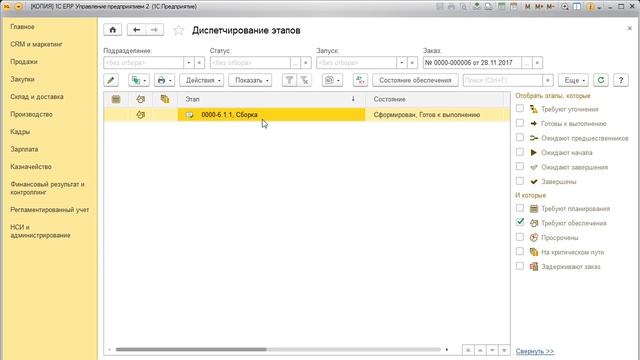Close the Диспетчирование этапов page with the X
This screenshot has width=640, height=360.
click(629, 28)
